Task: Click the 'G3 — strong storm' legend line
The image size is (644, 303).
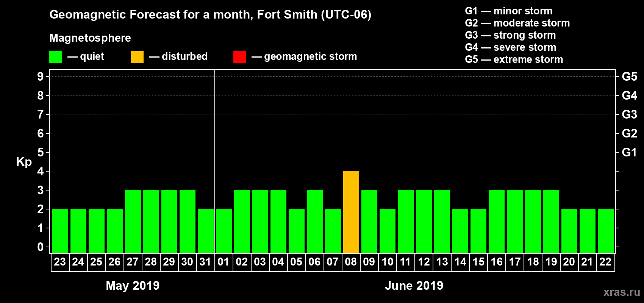Action: [x=510, y=35]
